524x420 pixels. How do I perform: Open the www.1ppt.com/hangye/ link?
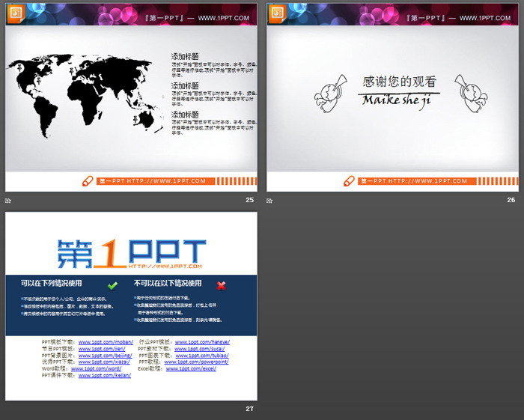click(202, 342)
